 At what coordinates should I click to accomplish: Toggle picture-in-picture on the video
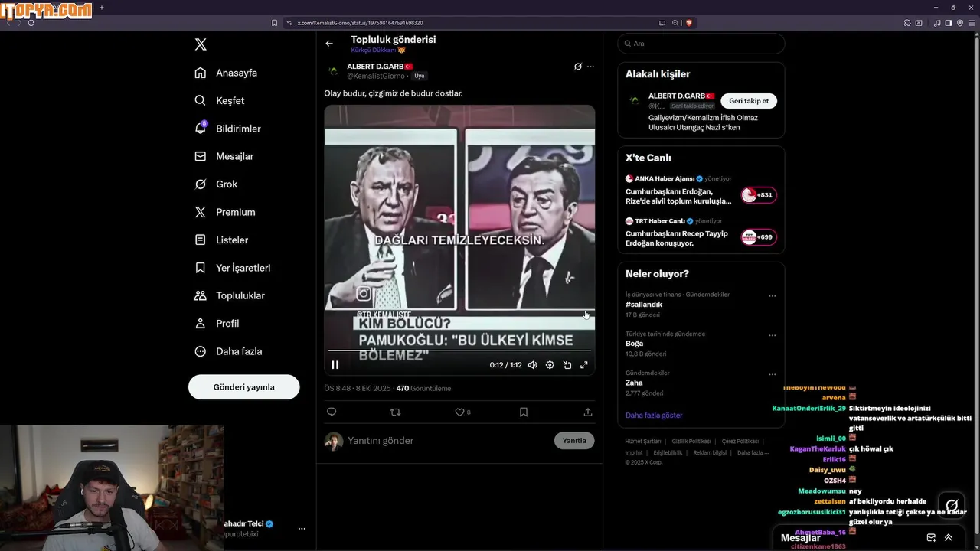pos(567,365)
